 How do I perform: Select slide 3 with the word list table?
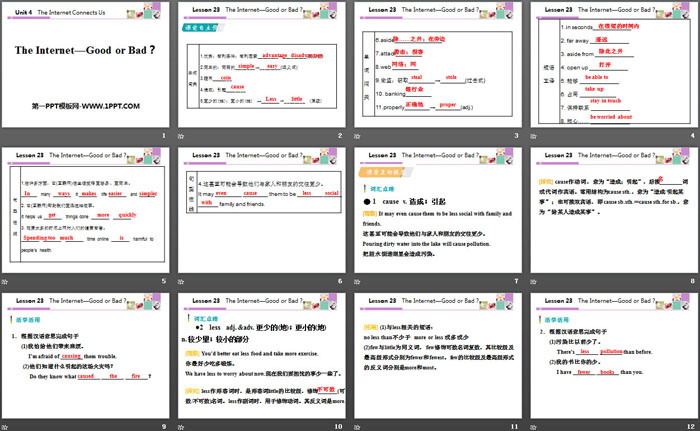[437, 70]
